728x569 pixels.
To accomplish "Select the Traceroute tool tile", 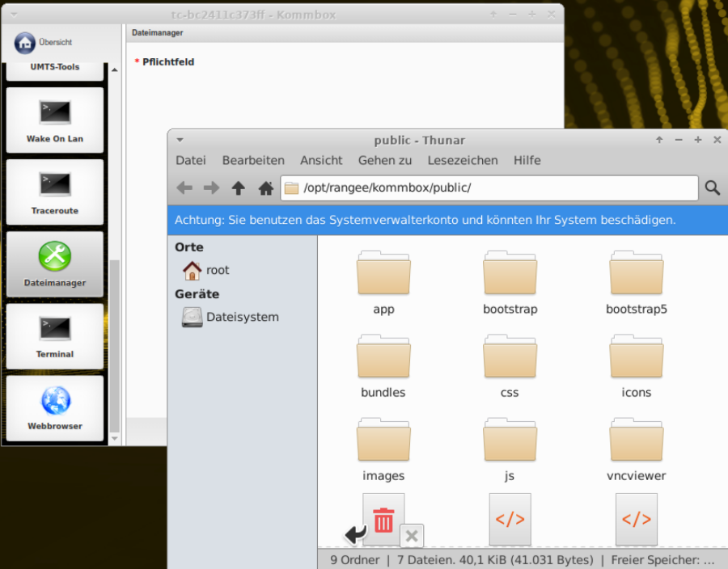I will coord(55,192).
